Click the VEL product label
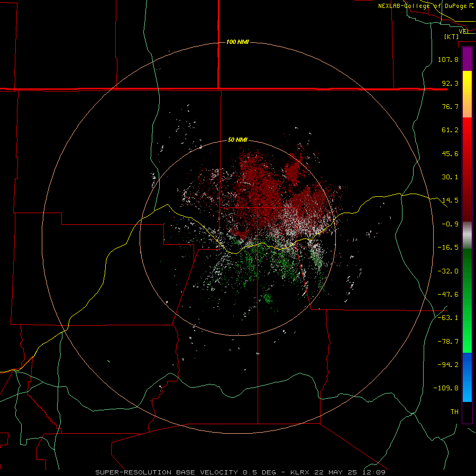 463,31
